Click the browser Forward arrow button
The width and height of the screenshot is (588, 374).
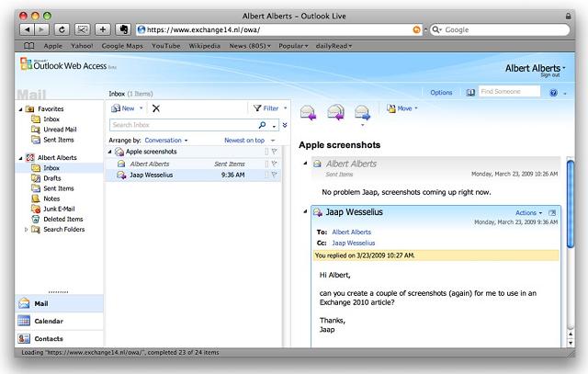click(x=41, y=29)
